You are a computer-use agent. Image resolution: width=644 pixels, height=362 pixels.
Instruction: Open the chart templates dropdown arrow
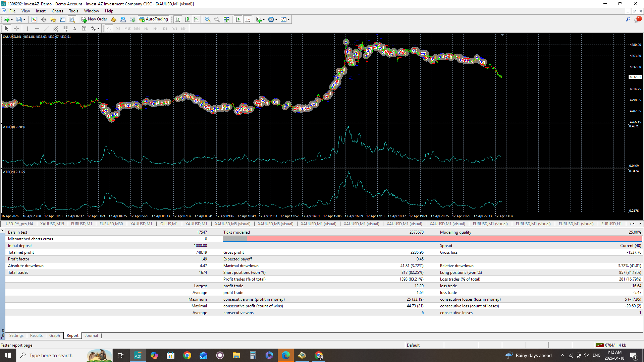pos(289,19)
